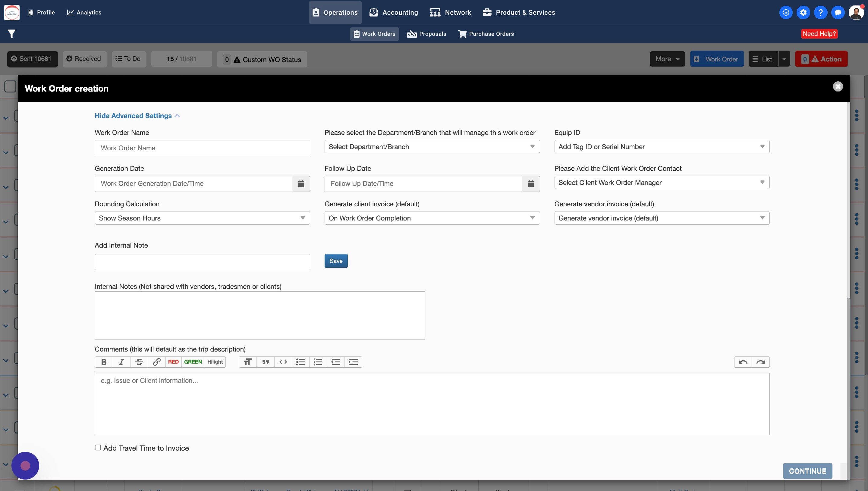Insert a link using the chain icon
The height and width of the screenshot is (491, 868).
(x=156, y=362)
